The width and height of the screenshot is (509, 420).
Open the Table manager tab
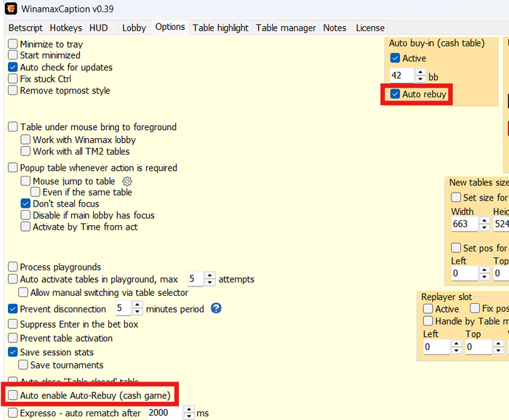(x=286, y=28)
